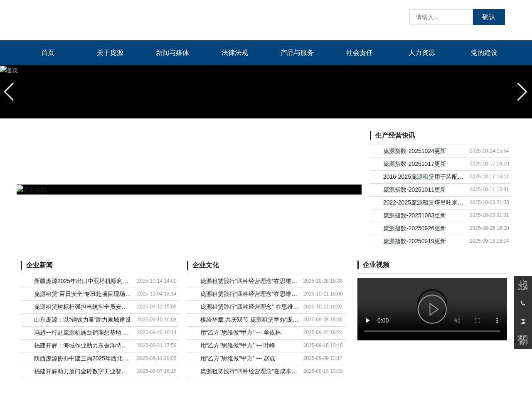The height and width of the screenshot is (399, 532).
Task: Select the 上海庞源 shortcut in the sidebar
Action: pos(523,286)
